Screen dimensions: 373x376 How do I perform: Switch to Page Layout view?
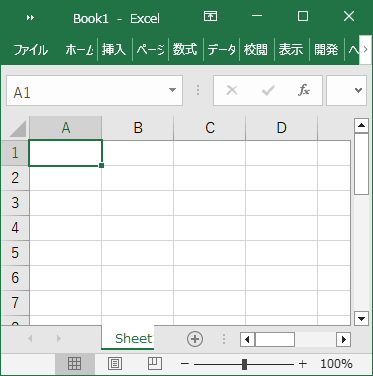tap(115, 364)
